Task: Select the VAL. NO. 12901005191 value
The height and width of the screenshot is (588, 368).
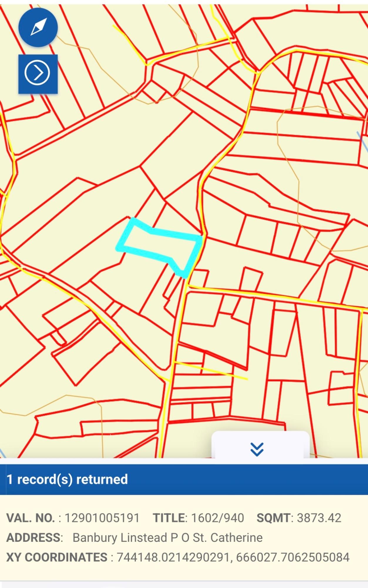Action: 102,518
